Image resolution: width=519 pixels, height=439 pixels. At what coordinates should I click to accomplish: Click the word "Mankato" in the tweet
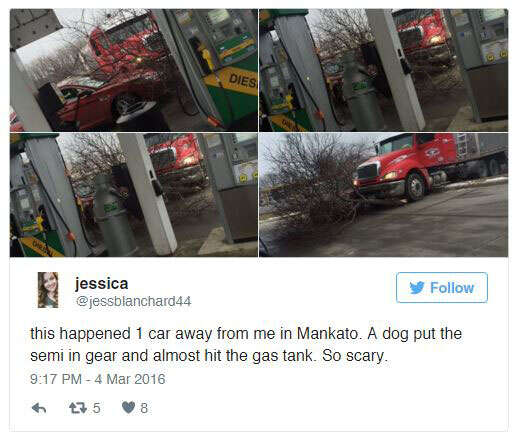tap(329, 334)
